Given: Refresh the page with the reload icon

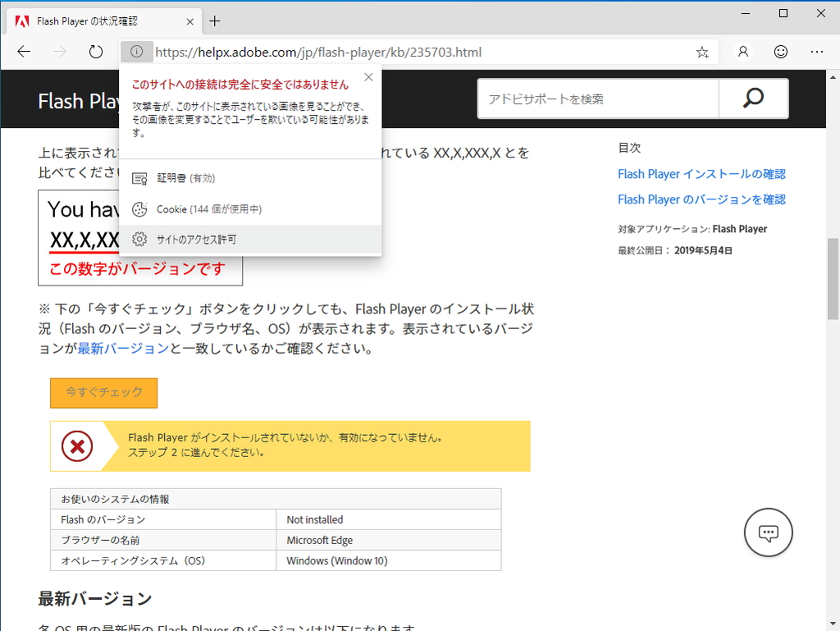Looking at the screenshot, I should click(x=95, y=51).
